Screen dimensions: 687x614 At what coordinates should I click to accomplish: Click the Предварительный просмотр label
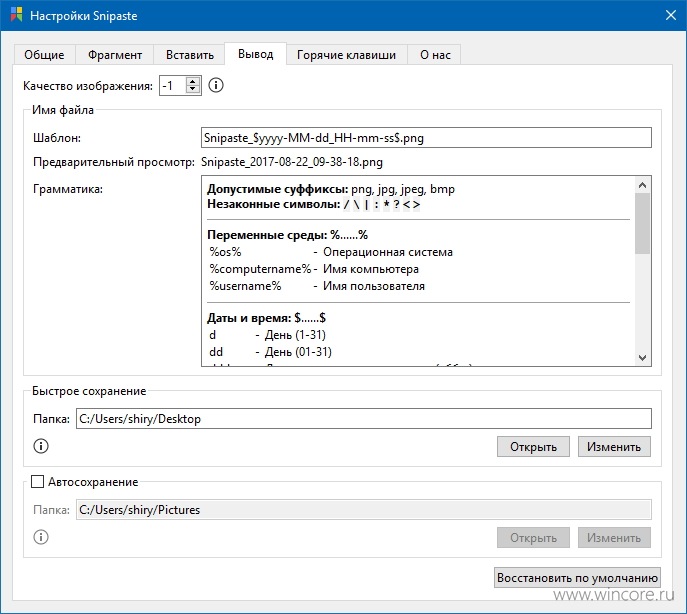coord(114,162)
